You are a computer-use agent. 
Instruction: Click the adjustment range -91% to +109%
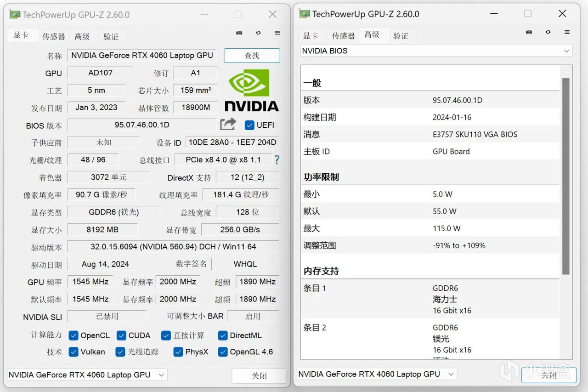coord(459,245)
